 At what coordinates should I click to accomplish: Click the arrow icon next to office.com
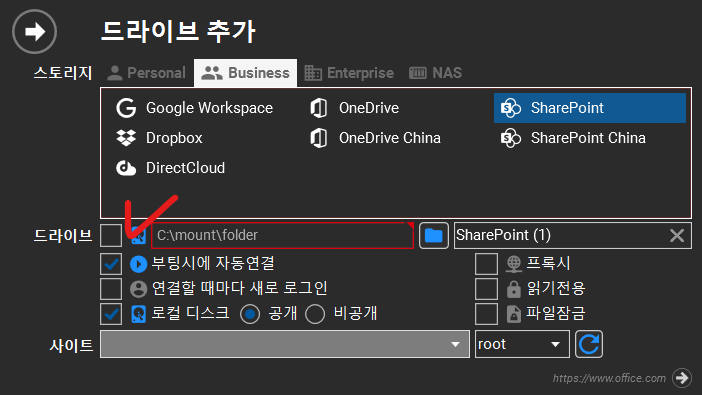coord(682,378)
